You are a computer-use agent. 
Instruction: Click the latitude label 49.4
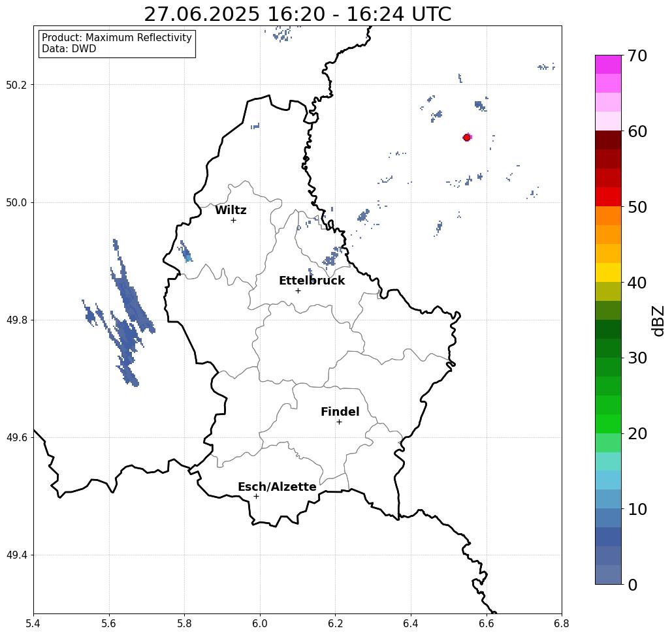16,555
